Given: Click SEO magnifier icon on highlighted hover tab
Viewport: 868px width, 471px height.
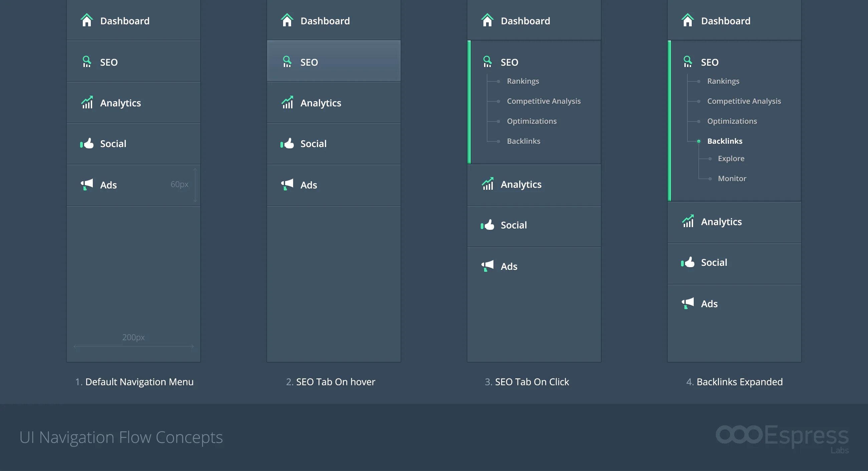Looking at the screenshot, I should (x=287, y=62).
